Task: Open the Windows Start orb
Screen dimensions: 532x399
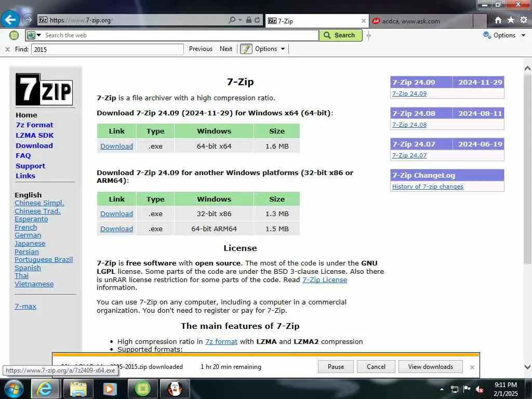Action: (x=14, y=389)
